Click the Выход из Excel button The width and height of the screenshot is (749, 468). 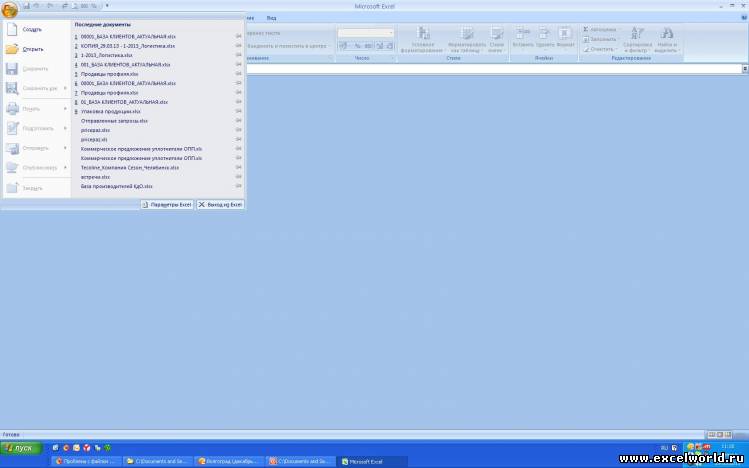point(220,204)
